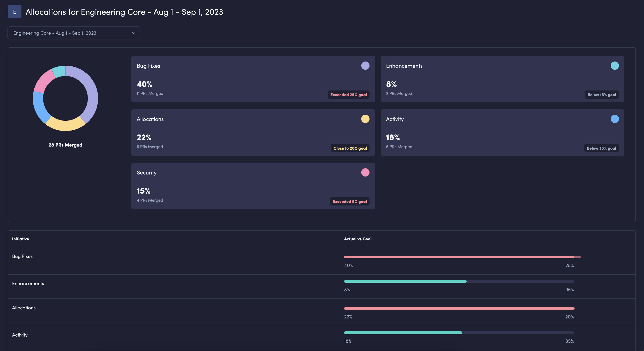This screenshot has width=644, height=351.
Task: Click the yellow Allocations category dot
Action: click(x=365, y=119)
